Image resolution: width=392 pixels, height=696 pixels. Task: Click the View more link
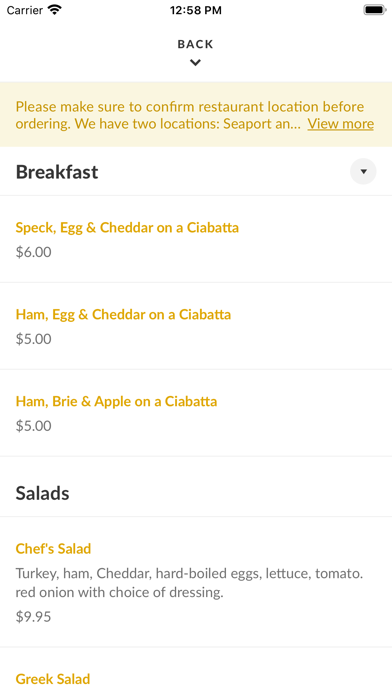(341, 123)
